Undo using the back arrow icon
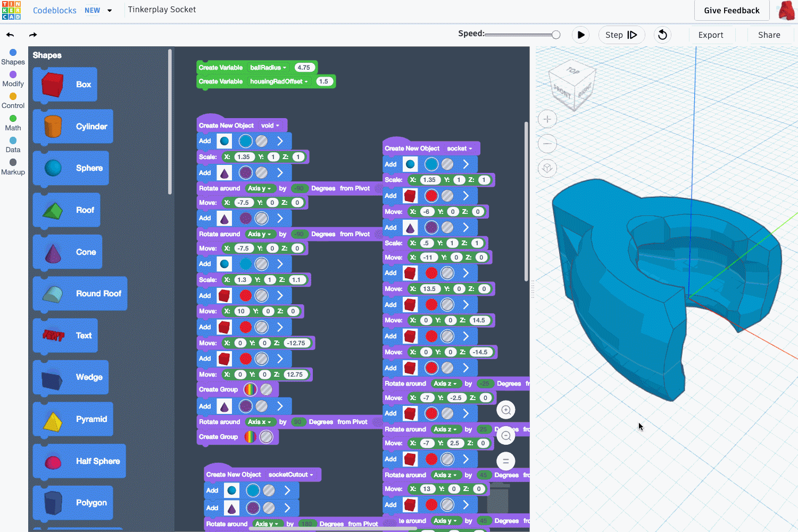This screenshot has width=798, height=532. point(10,35)
